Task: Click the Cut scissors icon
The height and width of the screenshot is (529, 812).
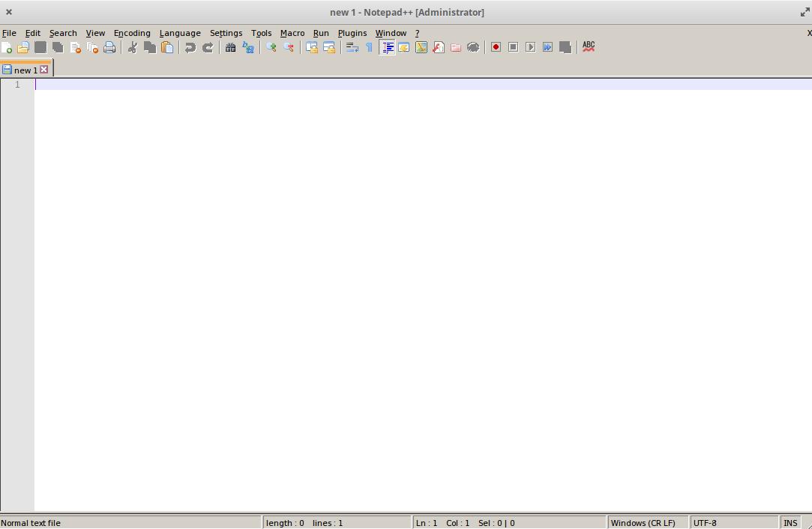Action: [133, 48]
